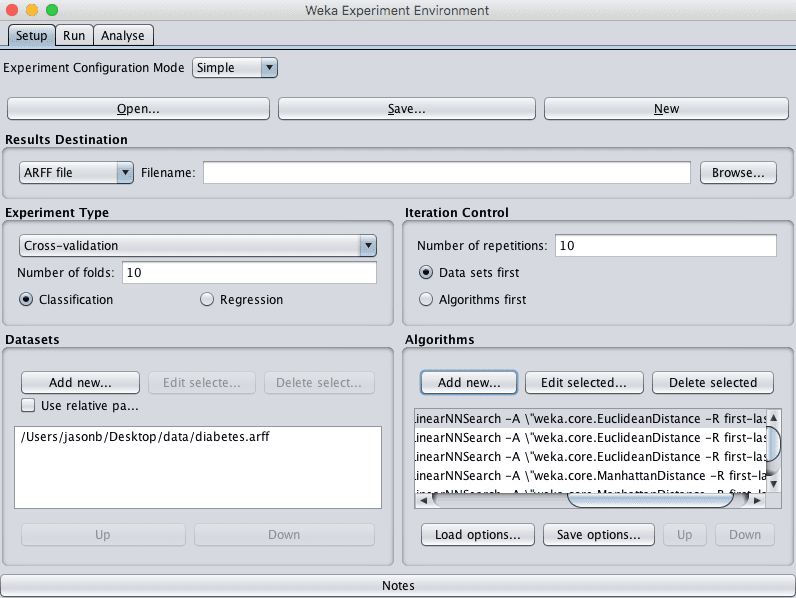Switch to the Setup tab
The image size is (796, 598).
pyautogui.click(x=31, y=36)
